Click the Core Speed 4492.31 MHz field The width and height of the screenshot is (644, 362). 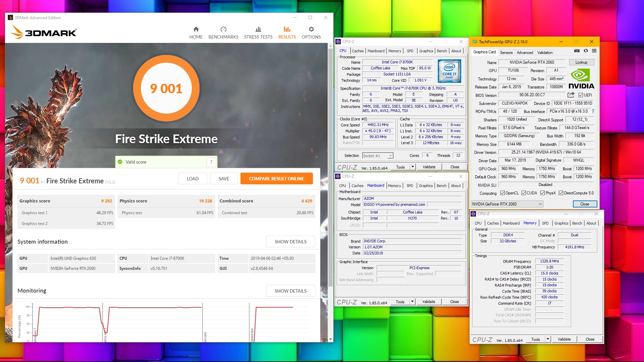(x=378, y=125)
